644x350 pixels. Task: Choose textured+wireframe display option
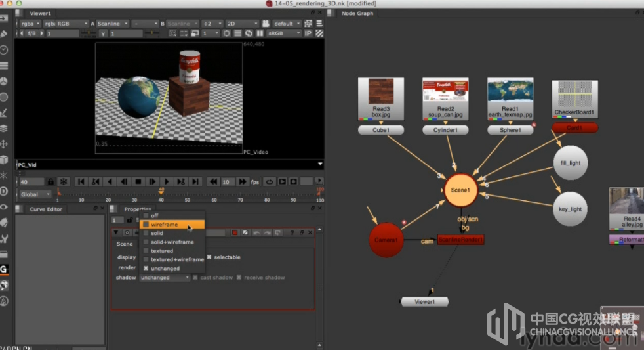tap(172, 259)
